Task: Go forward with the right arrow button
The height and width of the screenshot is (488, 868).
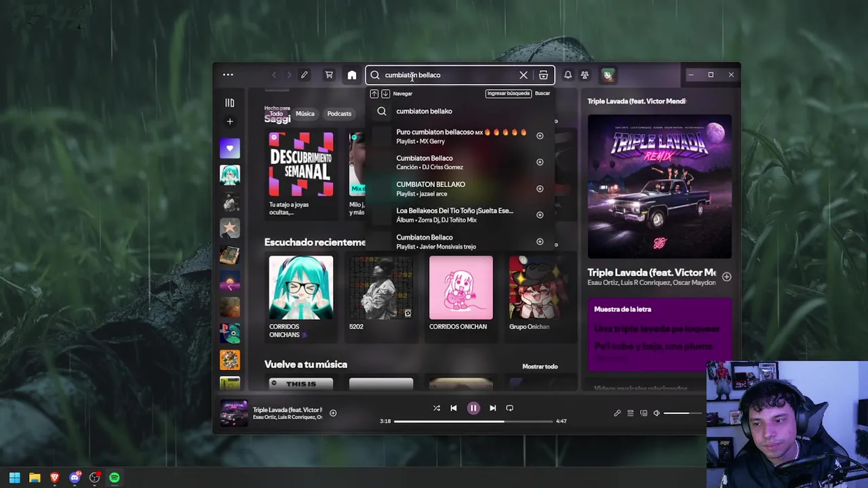Action: point(289,75)
